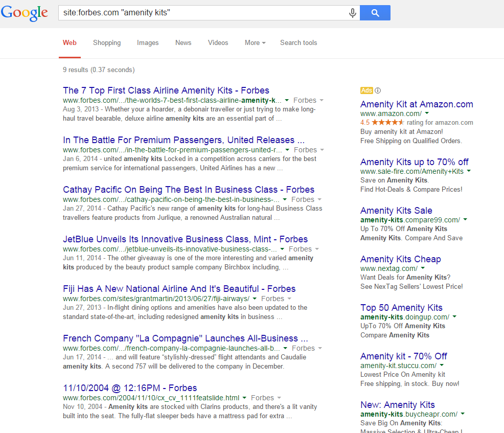
Task: Open Search tools
Action: pyautogui.click(x=299, y=43)
